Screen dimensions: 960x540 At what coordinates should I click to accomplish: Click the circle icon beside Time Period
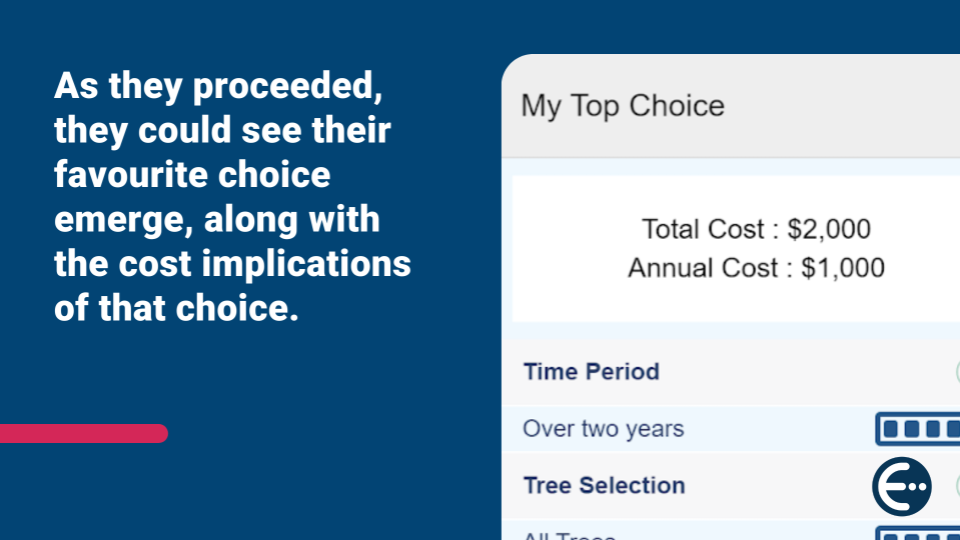(x=957, y=372)
